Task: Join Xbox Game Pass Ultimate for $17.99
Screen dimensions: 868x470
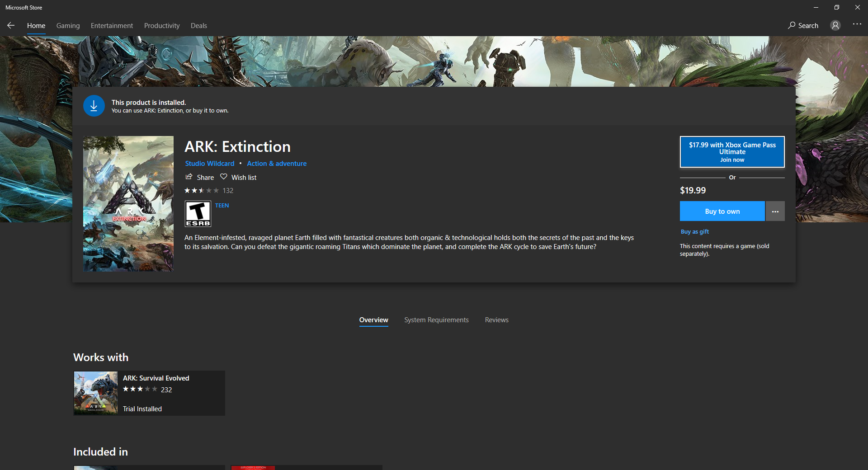Action: click(732, 152)
